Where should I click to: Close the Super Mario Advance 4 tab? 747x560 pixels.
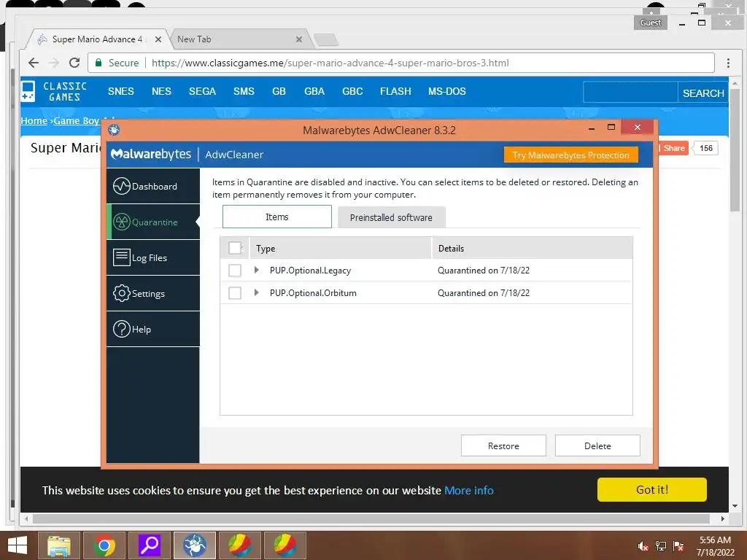pyautogui.click(x=158, y=39)
